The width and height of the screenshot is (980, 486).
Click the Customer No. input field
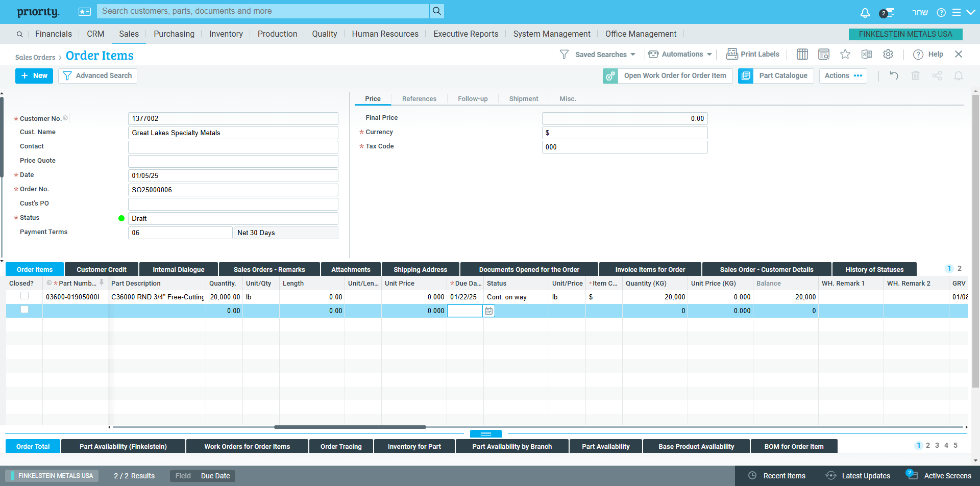click(233, 118)
